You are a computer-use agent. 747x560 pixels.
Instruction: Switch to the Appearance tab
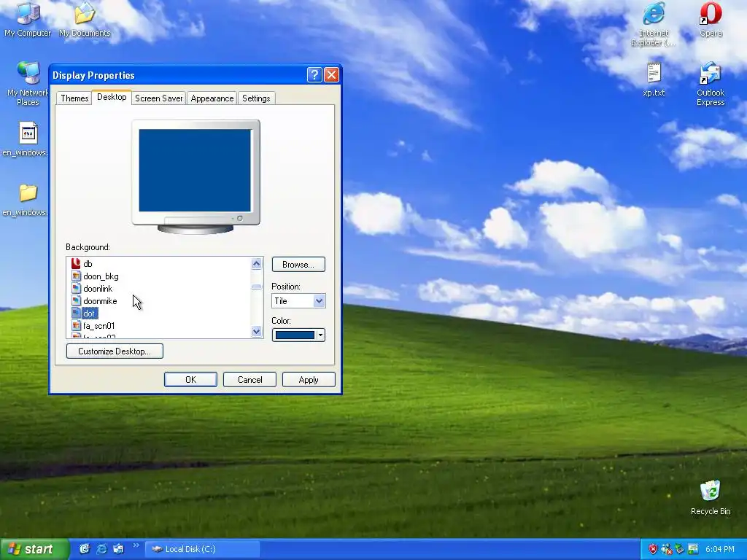click(x=212, y=98)
